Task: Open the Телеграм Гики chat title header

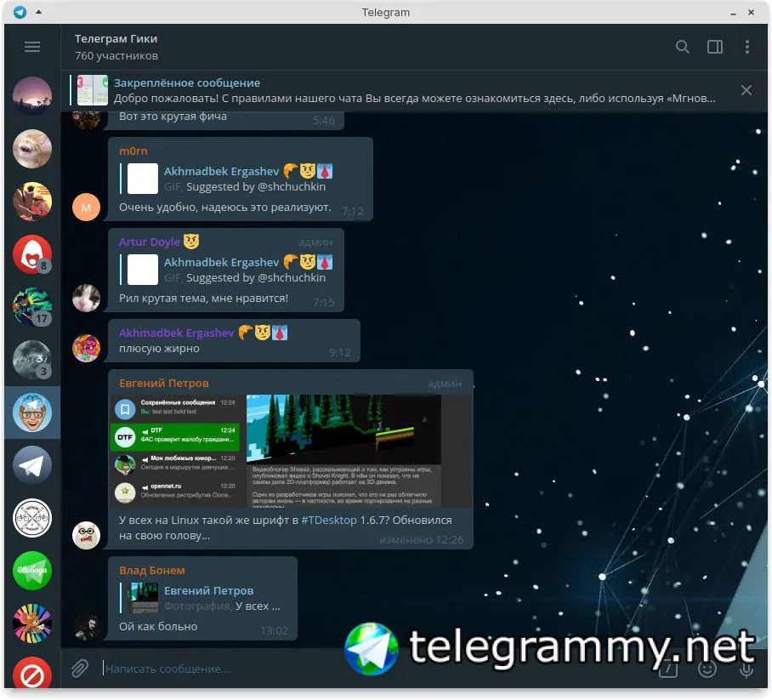Action: point(116,38)
